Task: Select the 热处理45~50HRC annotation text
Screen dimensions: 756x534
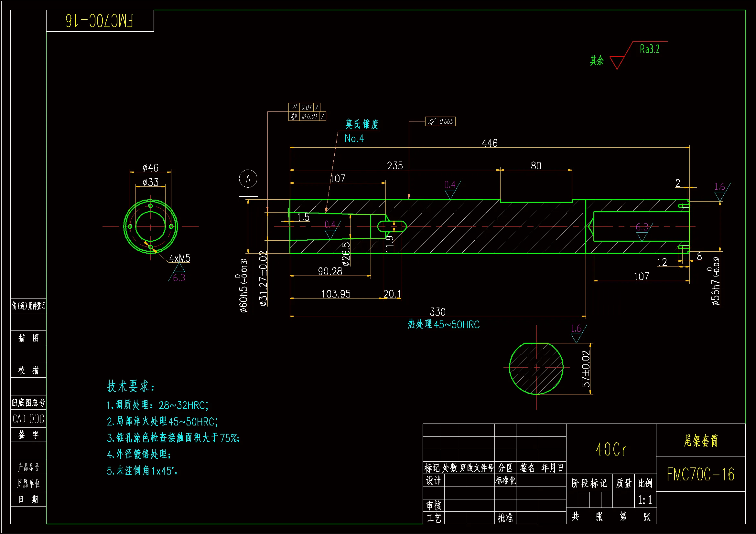Action: point(444,325)
